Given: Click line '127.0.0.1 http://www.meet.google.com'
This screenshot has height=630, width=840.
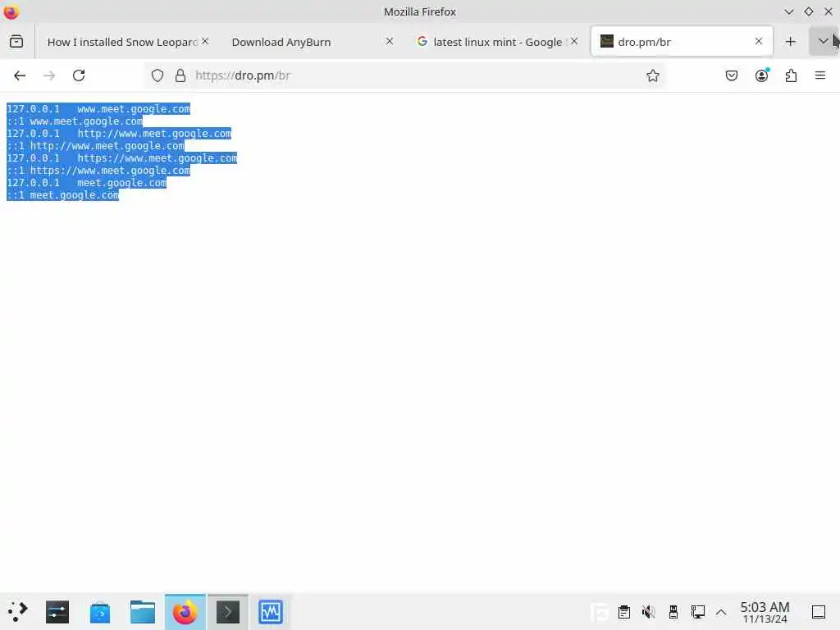Looking at the screenshot, I should click(119, 134).
